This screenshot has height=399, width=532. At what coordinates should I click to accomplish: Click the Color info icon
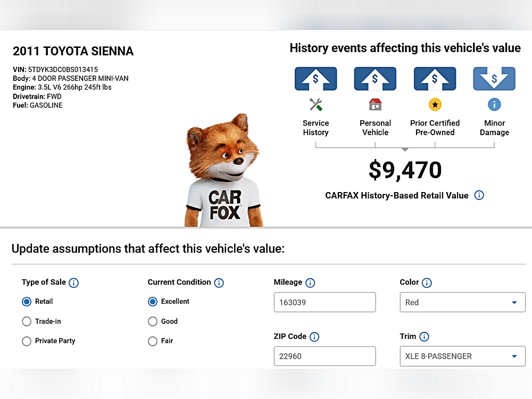(427, 282)
